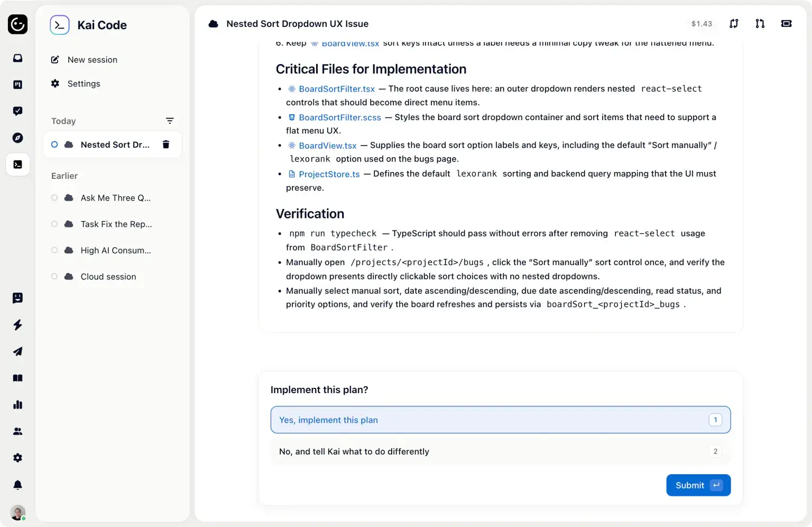Choose No, and tell Kai what to do differently
Screen dimensions: 812x527
pos(501,451)
